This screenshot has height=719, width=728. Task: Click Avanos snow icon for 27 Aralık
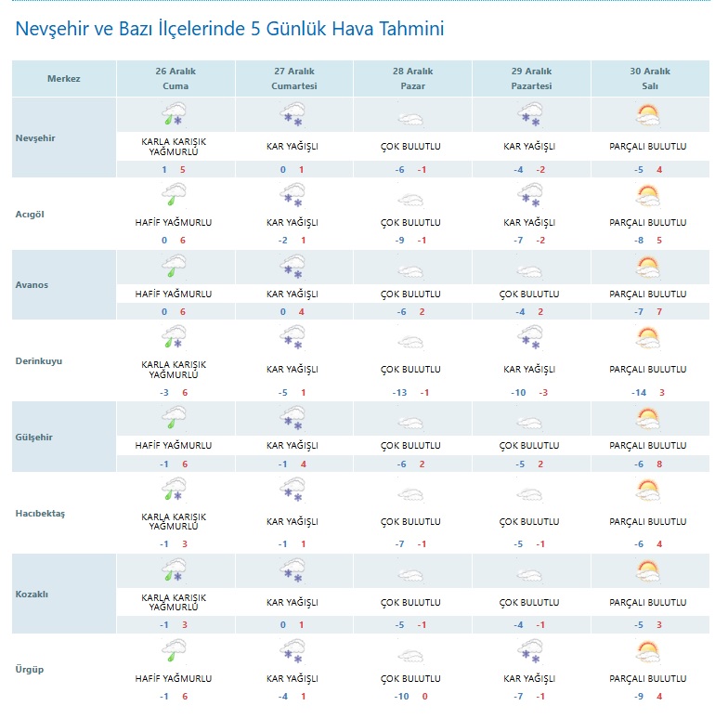[x=293, y=267]
